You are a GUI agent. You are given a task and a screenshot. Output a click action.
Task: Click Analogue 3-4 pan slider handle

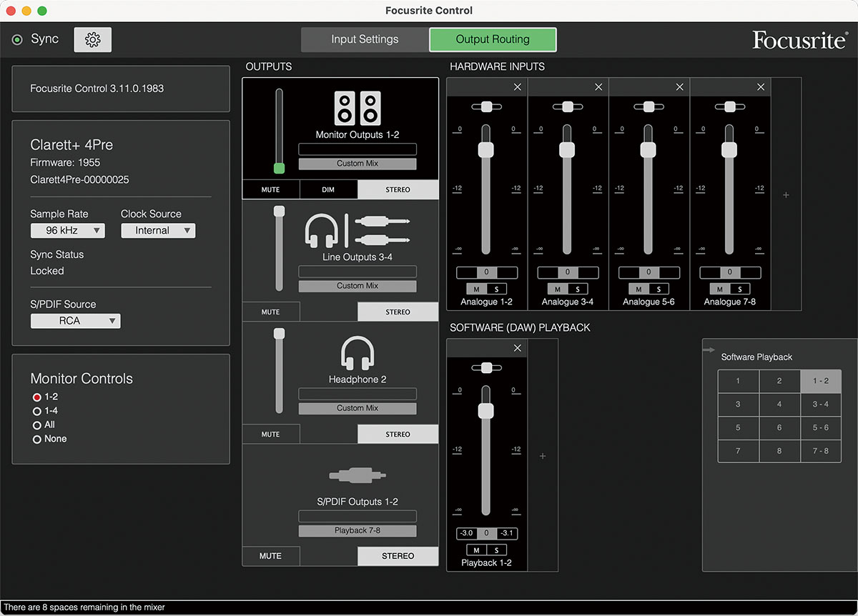point(568,106)
